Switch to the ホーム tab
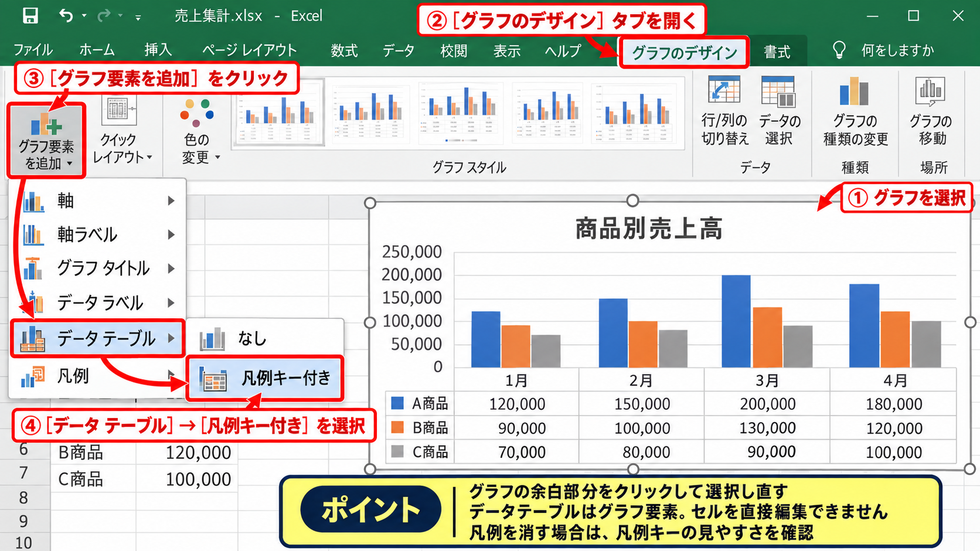 tap(97, 50)
